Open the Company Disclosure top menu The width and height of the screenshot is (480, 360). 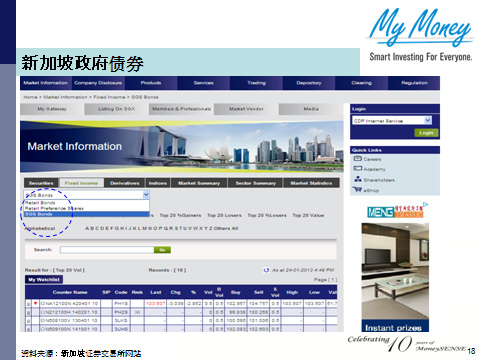98,83
